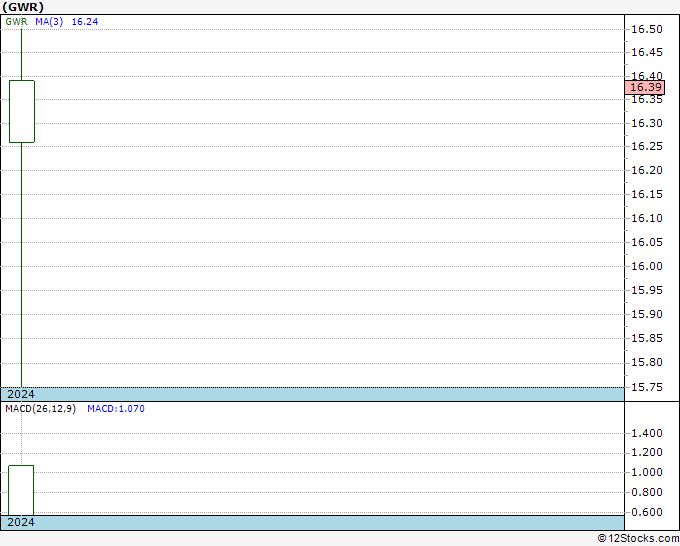Click the MACD:1.070 value label

click(116, 409)
